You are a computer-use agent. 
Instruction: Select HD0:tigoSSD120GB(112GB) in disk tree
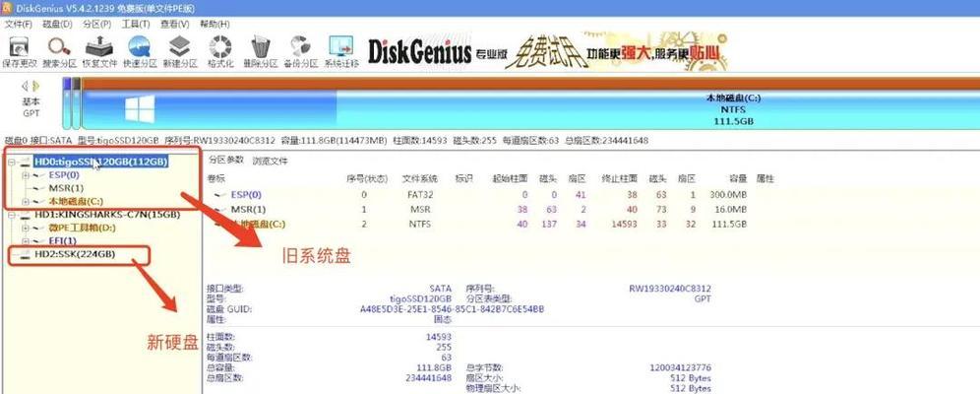[x=100, y=162]
